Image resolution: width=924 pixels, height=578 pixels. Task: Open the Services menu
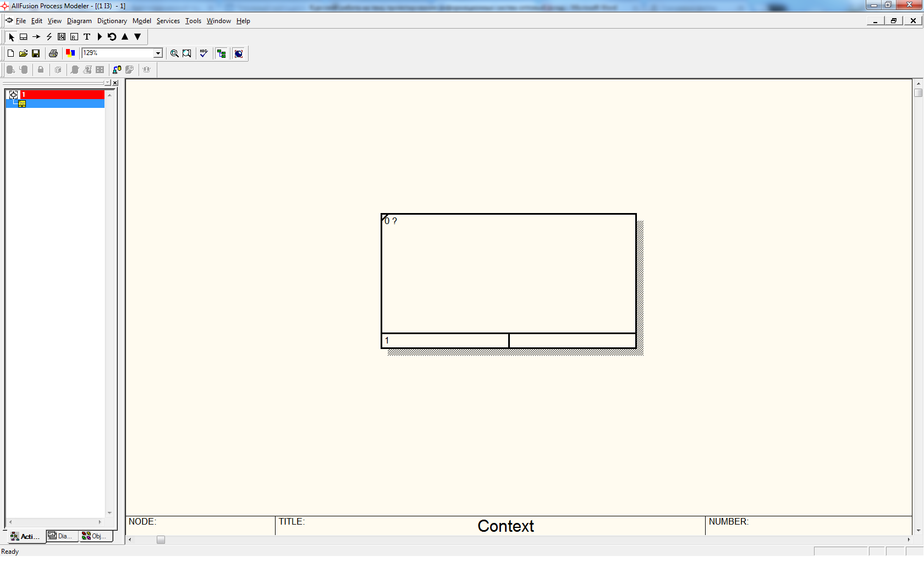[x=168, y=21]
